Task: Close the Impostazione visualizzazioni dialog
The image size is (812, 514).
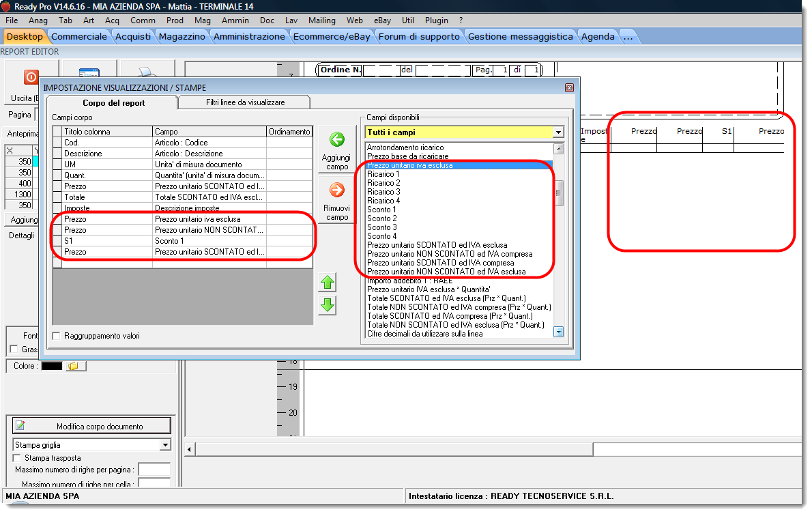Action: pos(569,87)
